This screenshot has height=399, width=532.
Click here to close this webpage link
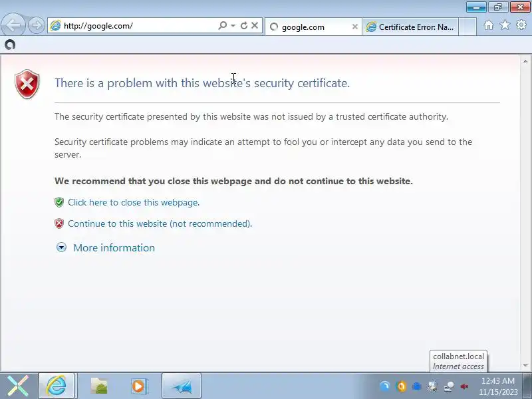click(134, 203)
